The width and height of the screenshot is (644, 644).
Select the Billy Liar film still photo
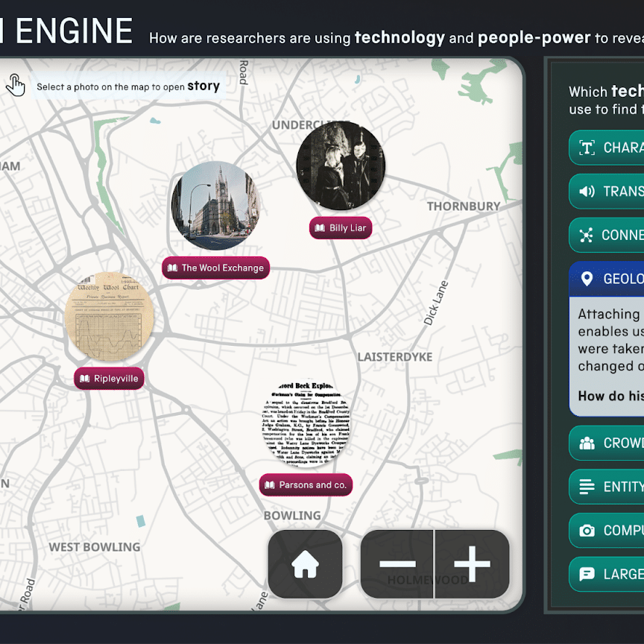pos(341,165)
